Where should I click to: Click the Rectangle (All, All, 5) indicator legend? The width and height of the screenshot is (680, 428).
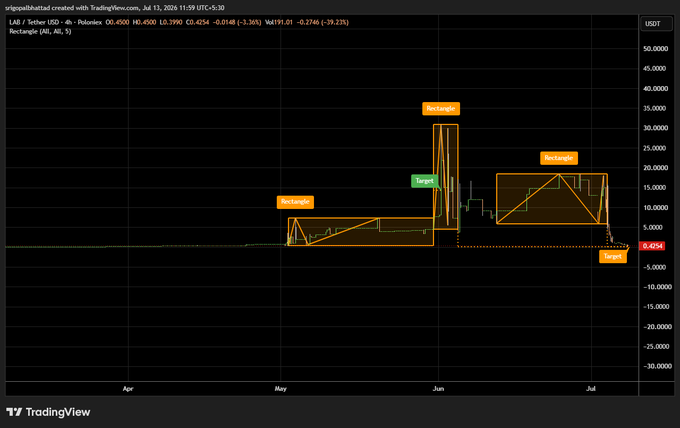40,31
